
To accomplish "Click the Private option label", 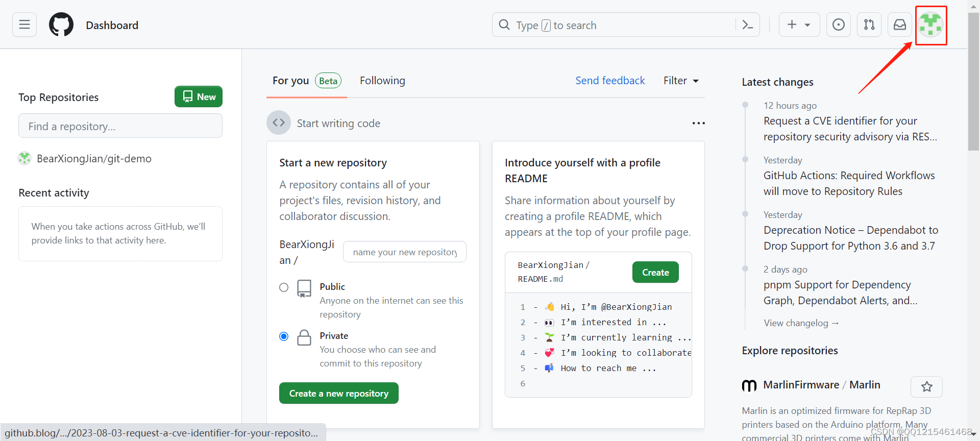I will pos(334,336).
